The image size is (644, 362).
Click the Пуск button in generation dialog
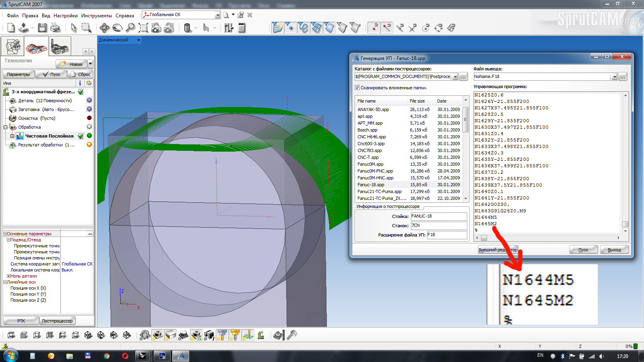[x=583, y=250]
